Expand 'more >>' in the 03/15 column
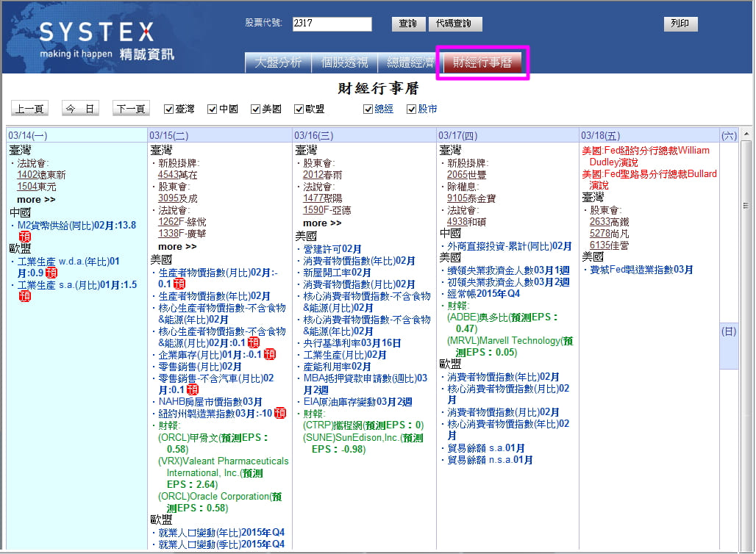This screenshot has height=554, width=756. [177, 246]
